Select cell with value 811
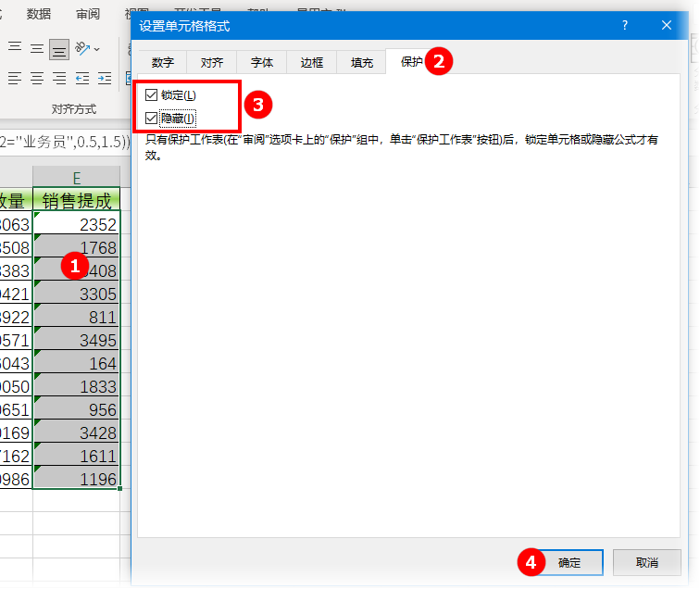 (76, 316)
